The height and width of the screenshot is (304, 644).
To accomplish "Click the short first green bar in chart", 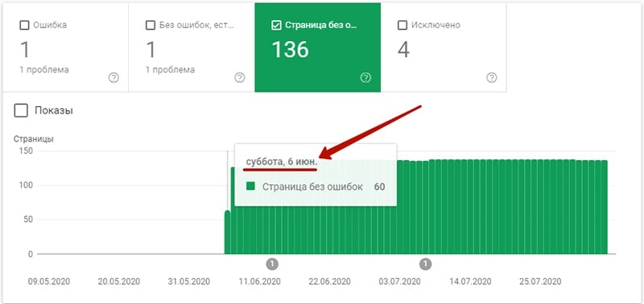I will point(227,232).
